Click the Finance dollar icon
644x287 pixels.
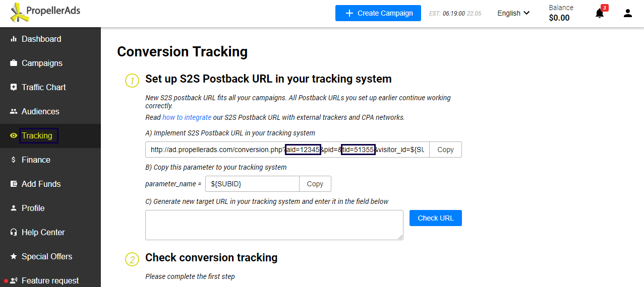click(14, 160)
